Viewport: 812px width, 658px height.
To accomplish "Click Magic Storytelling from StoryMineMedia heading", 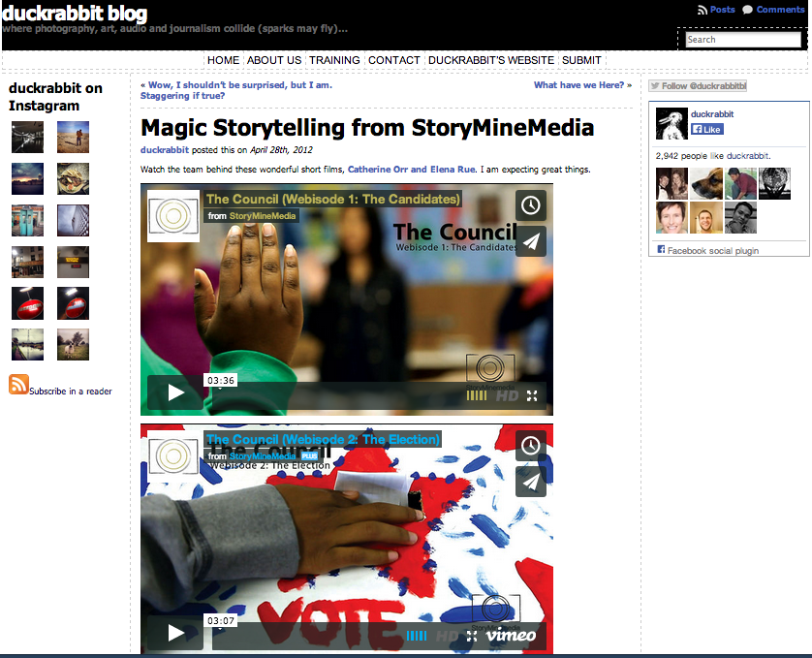I will (x=367, y=128).
